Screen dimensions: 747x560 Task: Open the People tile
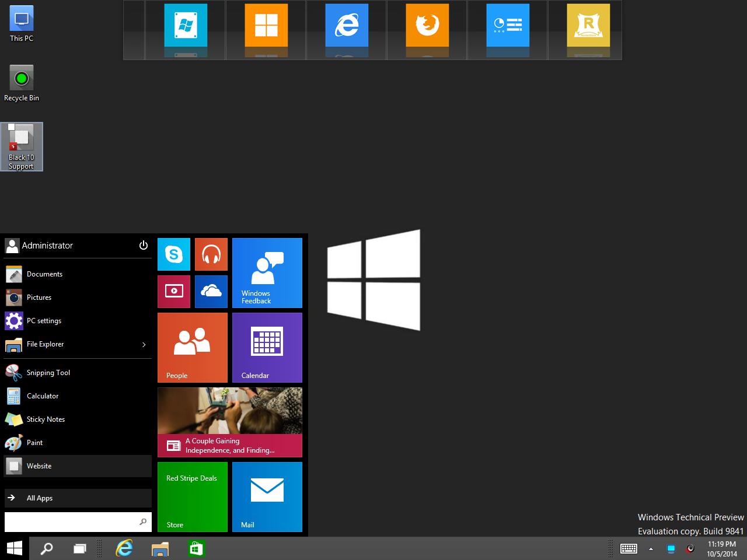pos(193,348)
